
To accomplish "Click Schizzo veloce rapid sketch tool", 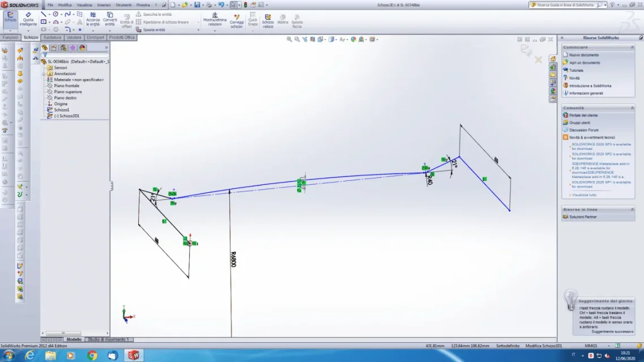I will 268,20.
